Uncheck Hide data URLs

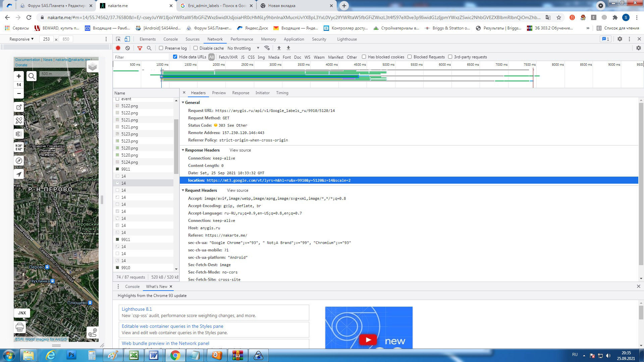(x=175, y=57)
